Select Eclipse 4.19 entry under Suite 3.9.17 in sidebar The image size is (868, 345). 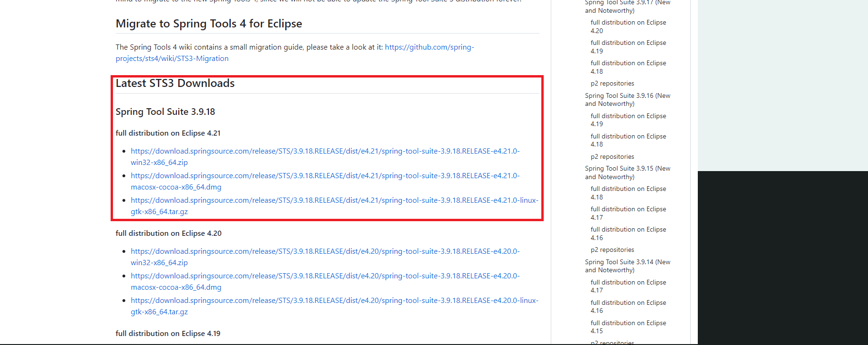tap(628, 47)
